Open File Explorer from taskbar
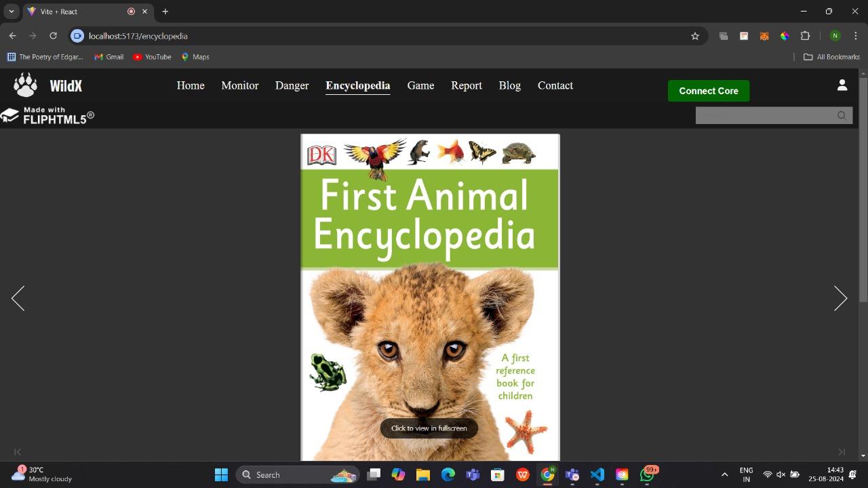Screen dimensions: 868x488 tap(423, 475)
